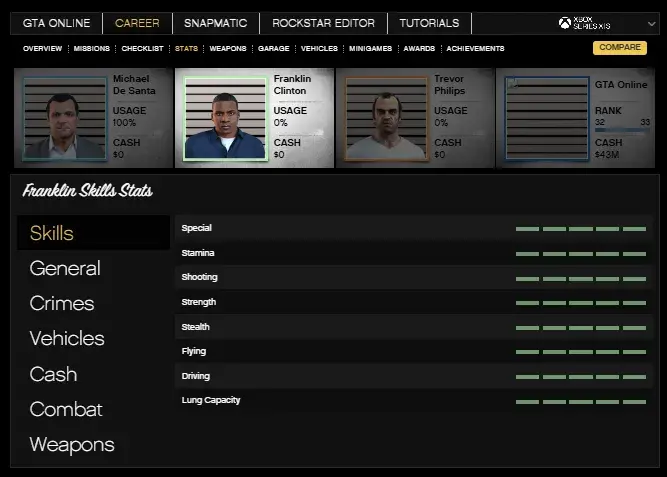
Task: Click the Michael De Santa name
Action: coord(134,85)
